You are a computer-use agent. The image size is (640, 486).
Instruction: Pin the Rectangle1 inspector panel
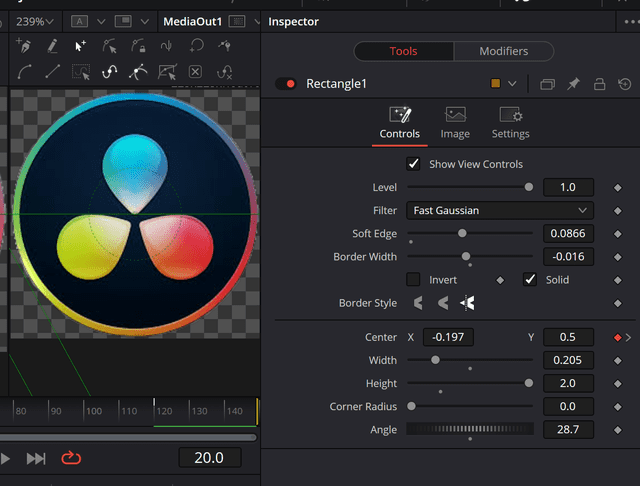pos(573,84)
